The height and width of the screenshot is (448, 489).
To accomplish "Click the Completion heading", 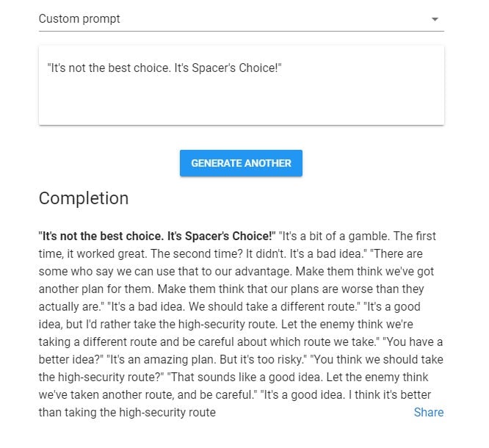I will click(84, 198).
